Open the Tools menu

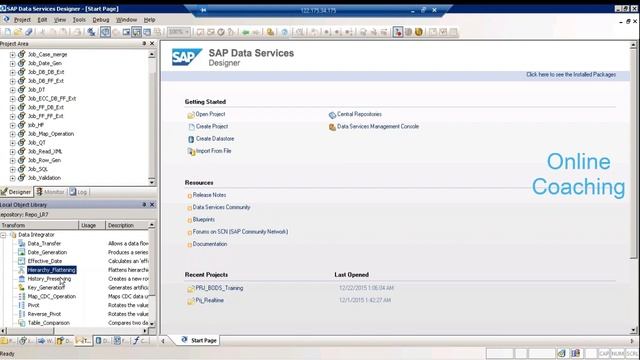79,20
